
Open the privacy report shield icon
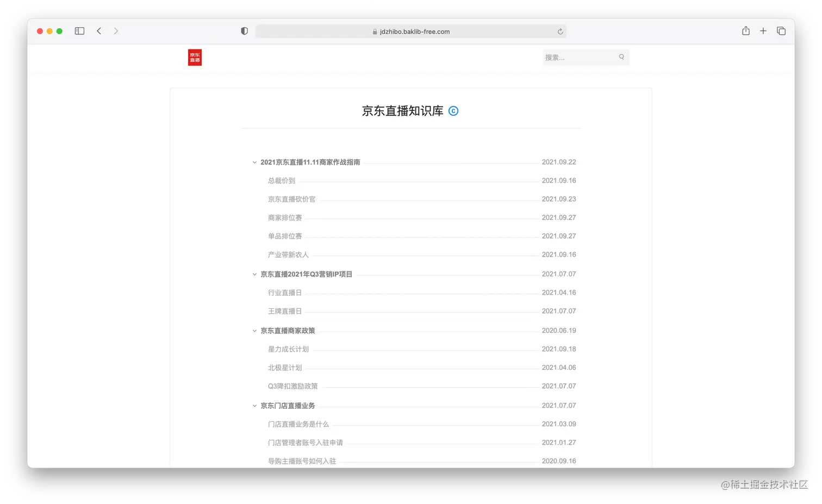click(x=245, y=31)
